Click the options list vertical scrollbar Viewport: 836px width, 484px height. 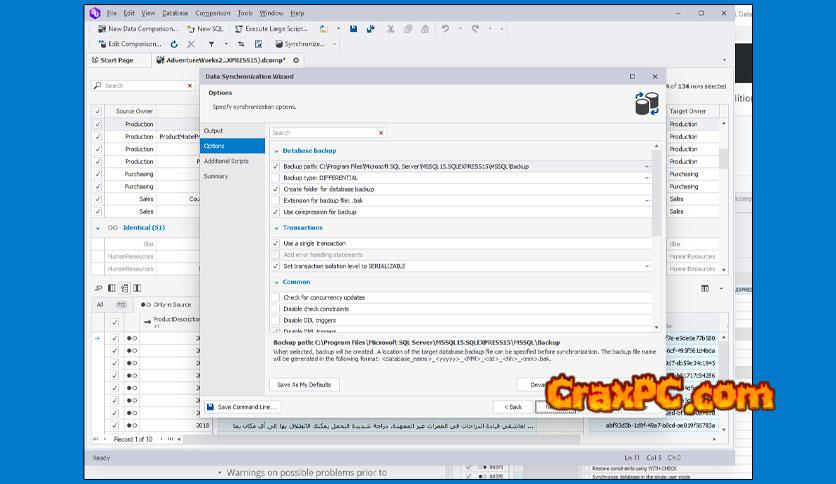click(657, 200)
